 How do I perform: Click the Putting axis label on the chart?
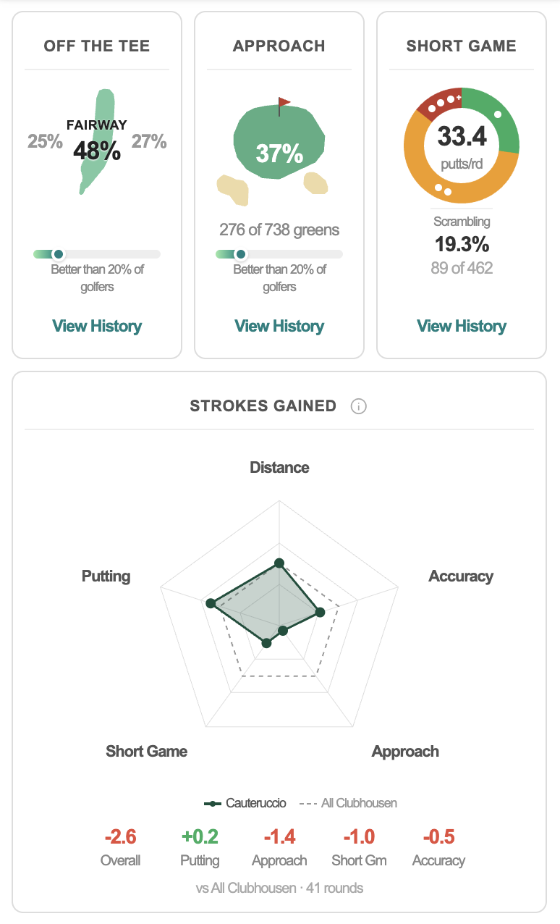tap(106, 576)
